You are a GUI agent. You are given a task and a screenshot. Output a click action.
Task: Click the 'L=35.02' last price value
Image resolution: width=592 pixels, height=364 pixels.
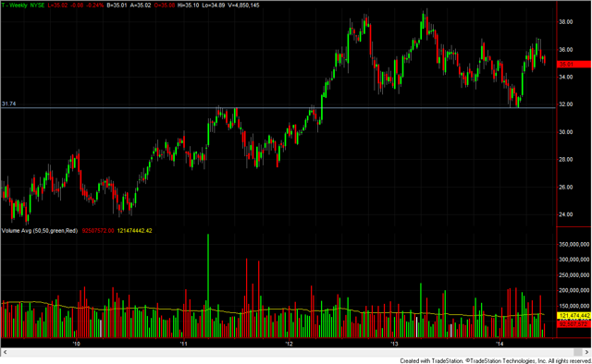coord(57,6)
